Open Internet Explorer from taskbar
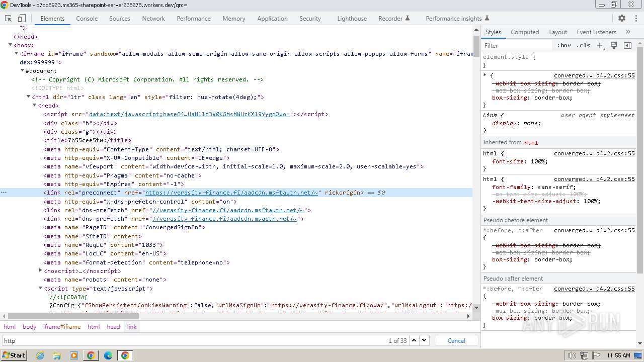Image resolution: width=644 pixels, height=362 pixels. pyautogui.click(x=40, y=355)
